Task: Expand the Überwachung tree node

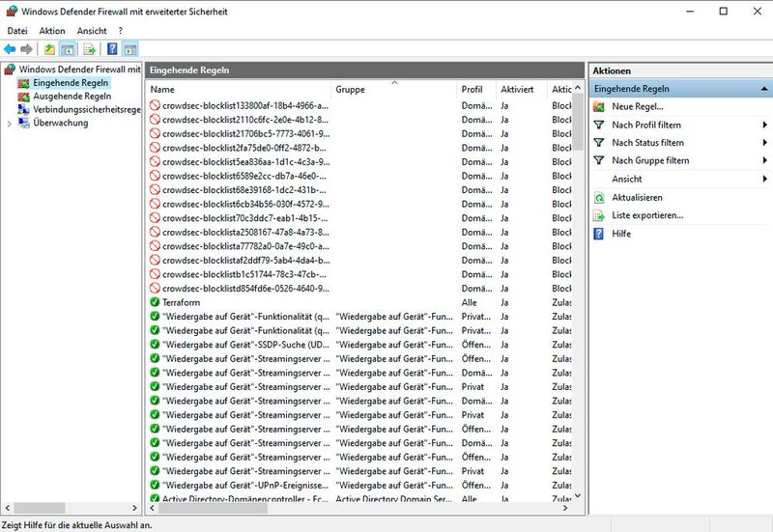Action: (9, 124)
